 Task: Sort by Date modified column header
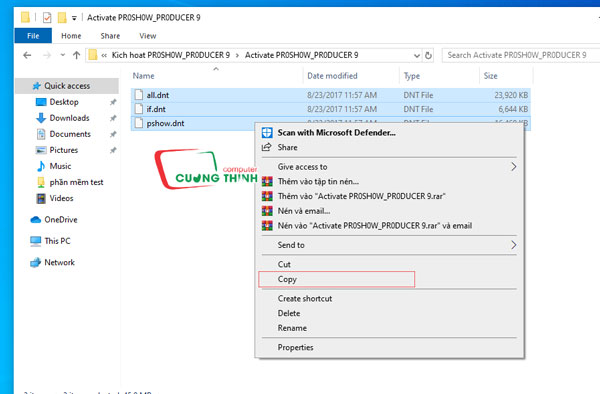(x=332, y=76)
